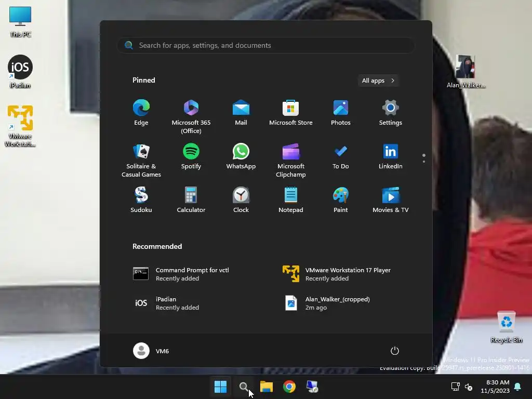This screenshot has width=532, height=399.
Task: Launch Spotify from the Start menu
Action: tap(191, 157)
